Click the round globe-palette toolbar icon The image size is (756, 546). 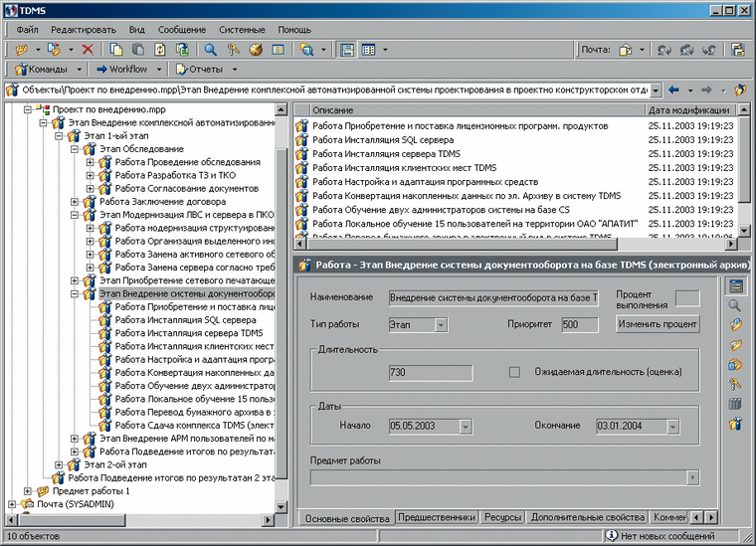pyautogui.click(x=256, y=49)
